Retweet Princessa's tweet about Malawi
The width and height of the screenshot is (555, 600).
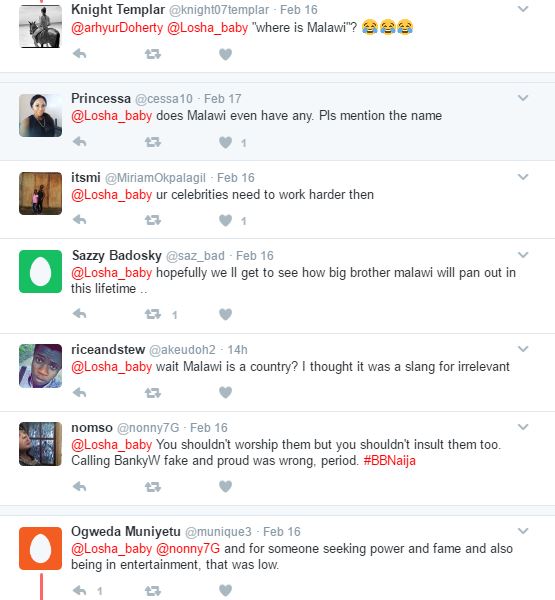click(x=152, y=142)
